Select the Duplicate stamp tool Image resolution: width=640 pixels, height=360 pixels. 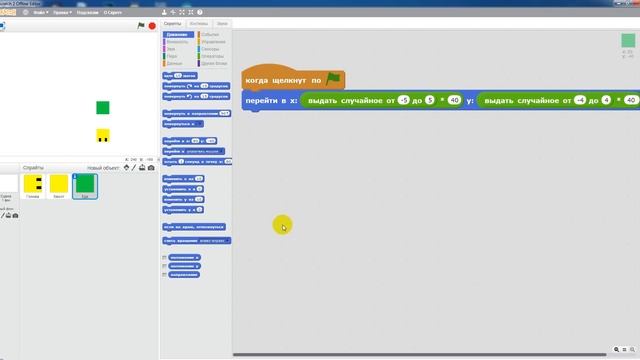[164, 12]
